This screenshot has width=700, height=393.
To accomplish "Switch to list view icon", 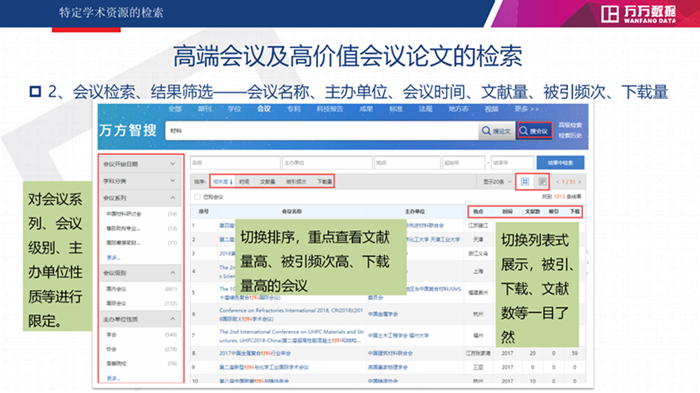I will 542,181.
